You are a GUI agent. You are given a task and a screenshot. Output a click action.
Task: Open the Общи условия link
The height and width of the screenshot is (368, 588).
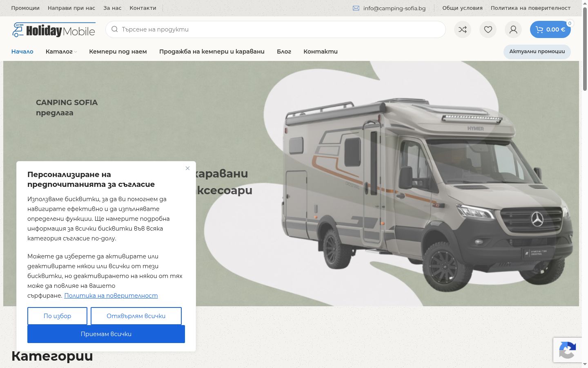pyautogui.click(x=463, y=8)
